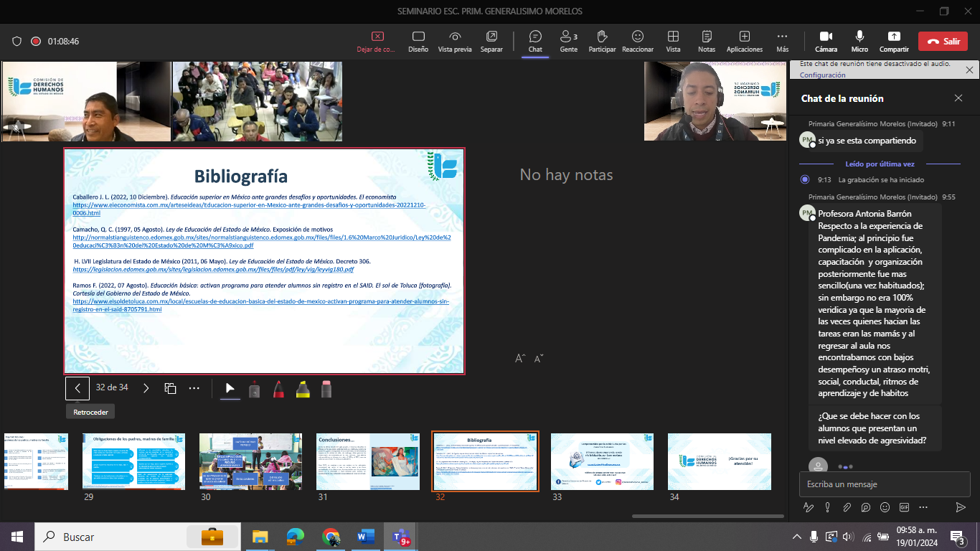Mute or unmute the Micro button

(x=859, y=41)
